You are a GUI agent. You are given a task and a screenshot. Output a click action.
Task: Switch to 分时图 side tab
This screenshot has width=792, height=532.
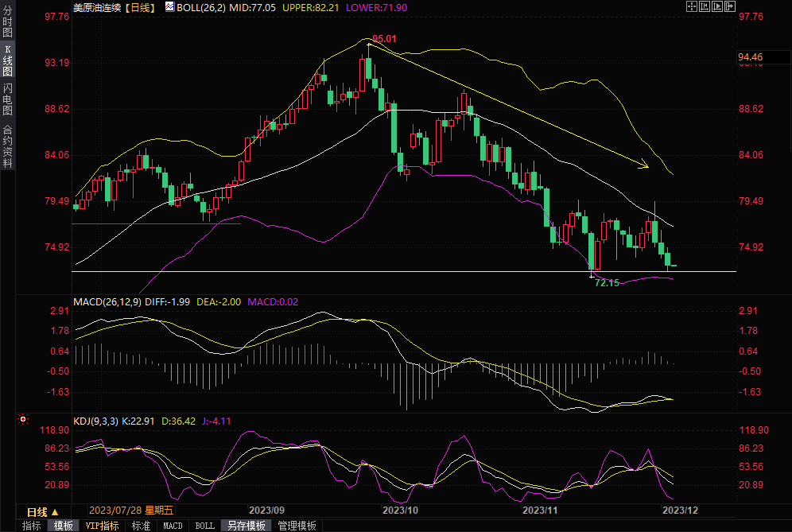coord(7,22)
